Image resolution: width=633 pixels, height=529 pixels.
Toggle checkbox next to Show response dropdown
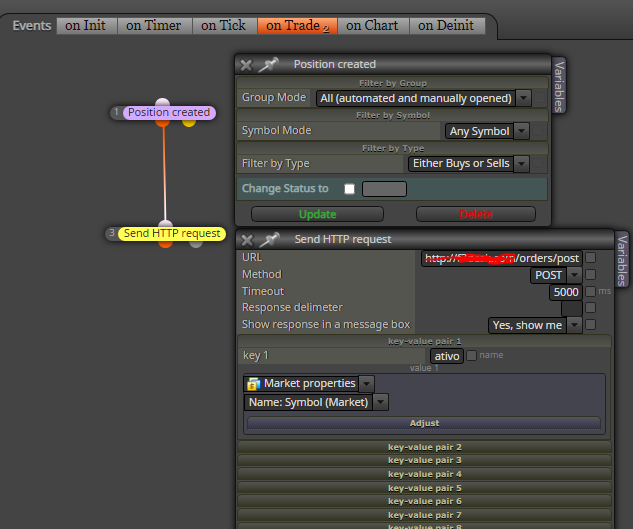590,324
